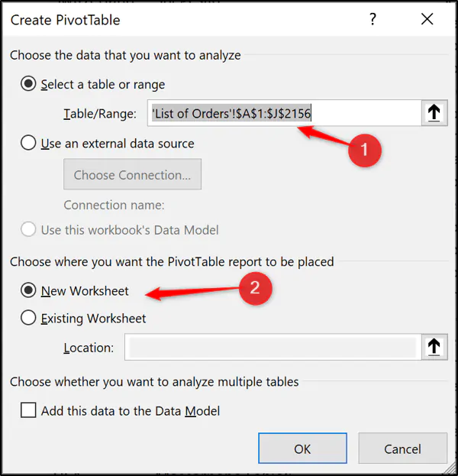Confirm with the OK button
This screenshot has height=476, width=458.
pos(302,448)
